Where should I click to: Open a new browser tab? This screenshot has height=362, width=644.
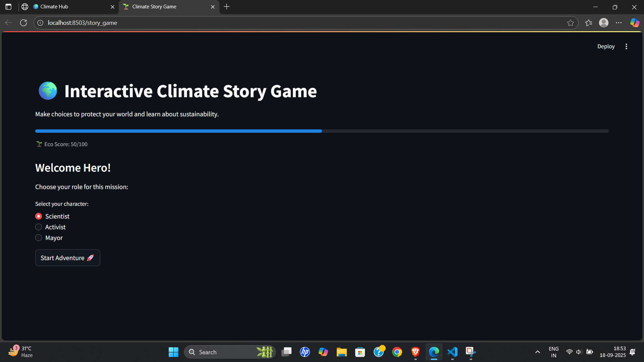(x=227, y=7)
